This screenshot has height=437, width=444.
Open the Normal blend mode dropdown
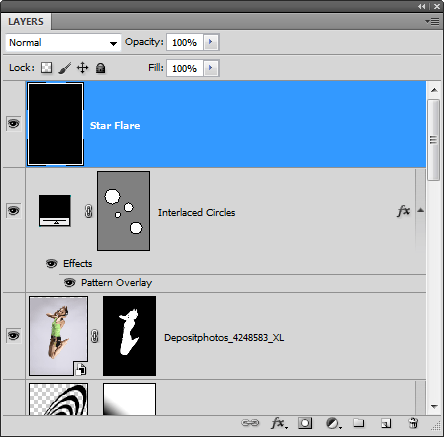tap(63, 43)
